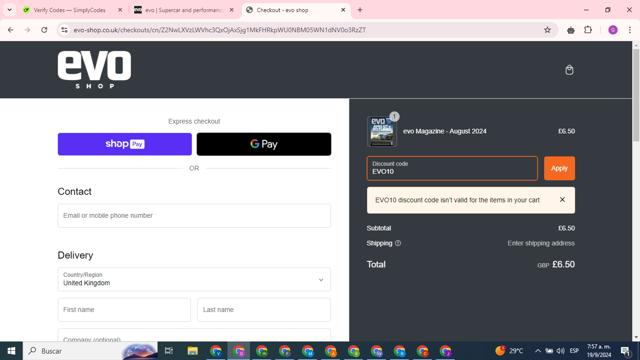Open the volume control in system tray

[561, 351]
